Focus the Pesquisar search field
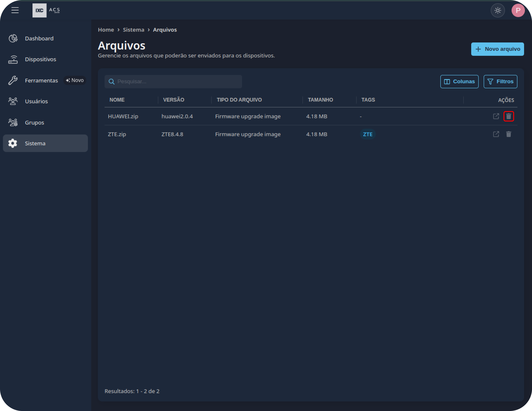 [x=173, y=81]
